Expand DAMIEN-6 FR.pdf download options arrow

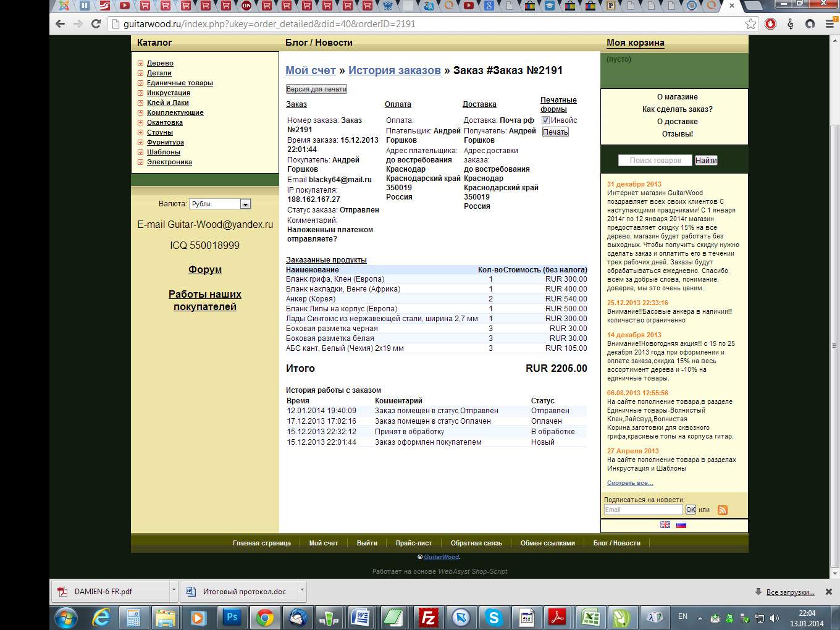click(x=172, y=590)
